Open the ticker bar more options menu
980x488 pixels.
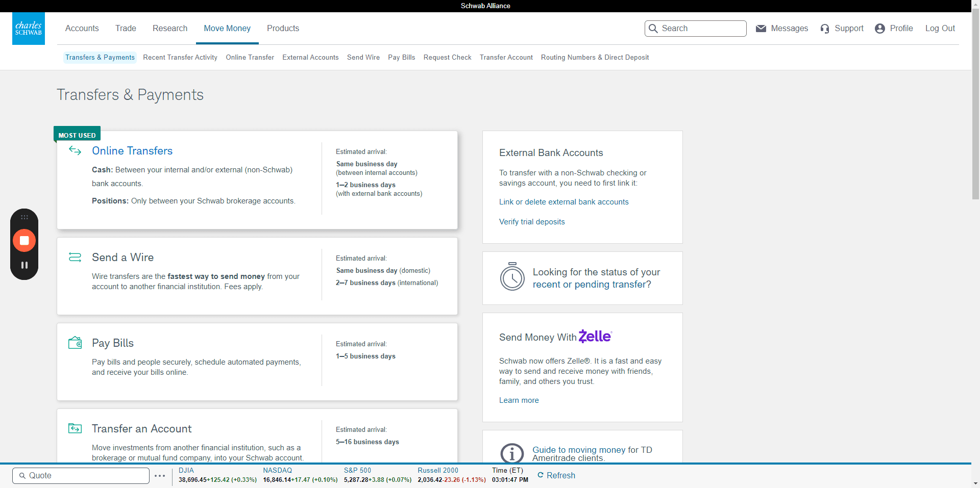(160, 476)
